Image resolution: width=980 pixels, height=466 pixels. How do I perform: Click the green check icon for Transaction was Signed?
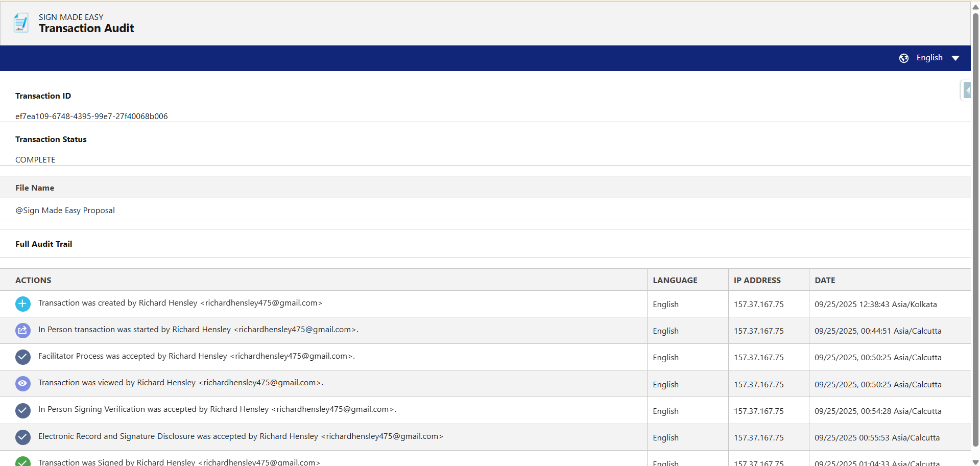23,461
